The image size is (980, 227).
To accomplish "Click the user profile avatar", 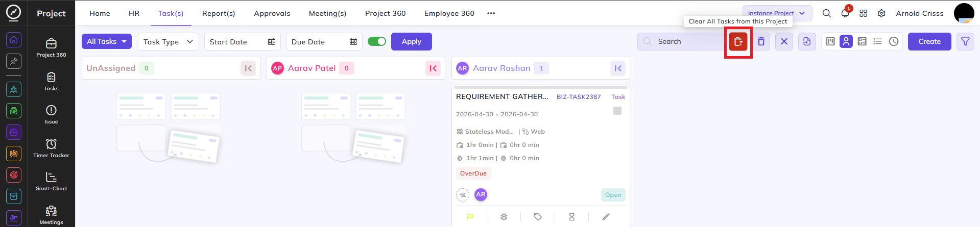I will tap(964, 13).
